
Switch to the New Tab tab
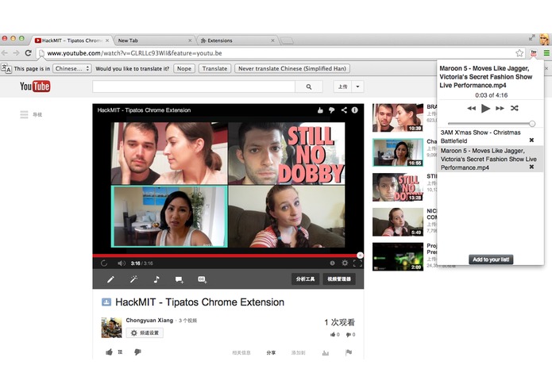[x=154, y=40]
